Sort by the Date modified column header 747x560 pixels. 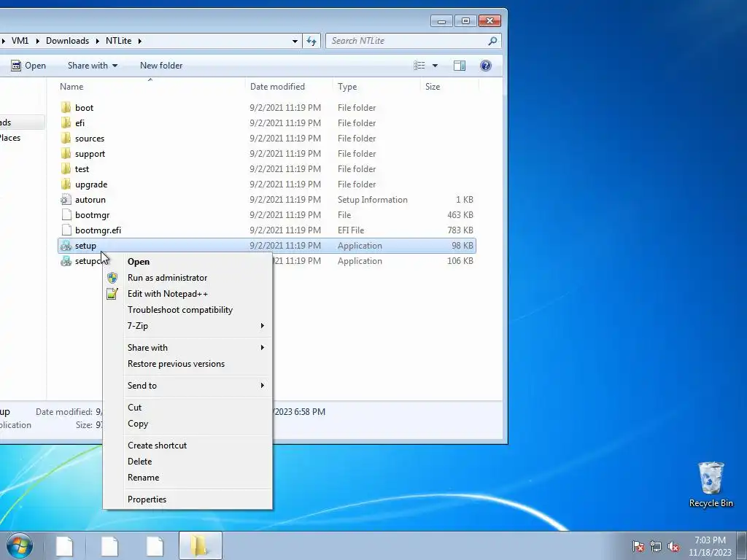click(289, 87)
